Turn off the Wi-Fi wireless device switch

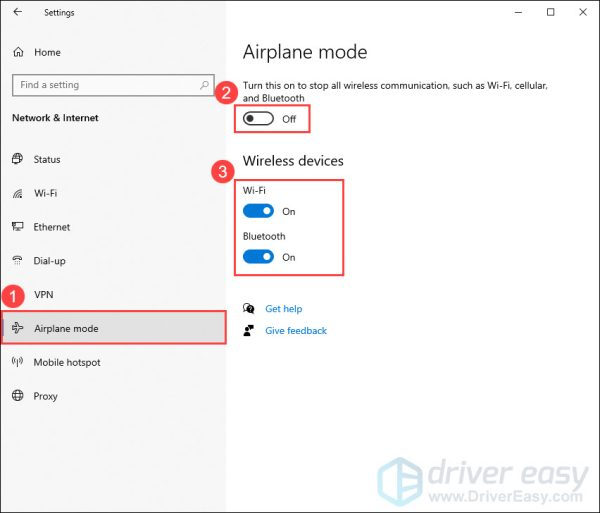tap(258, 211)
